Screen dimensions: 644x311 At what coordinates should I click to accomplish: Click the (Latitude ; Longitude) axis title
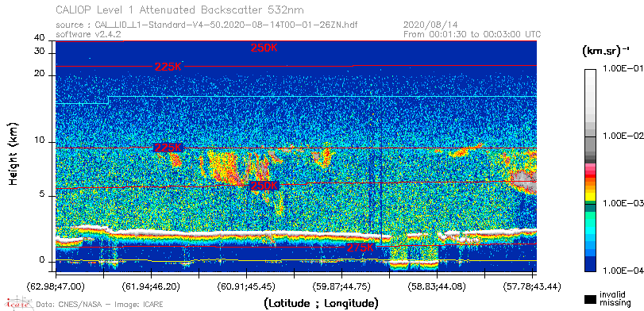[x=321, y=304]
